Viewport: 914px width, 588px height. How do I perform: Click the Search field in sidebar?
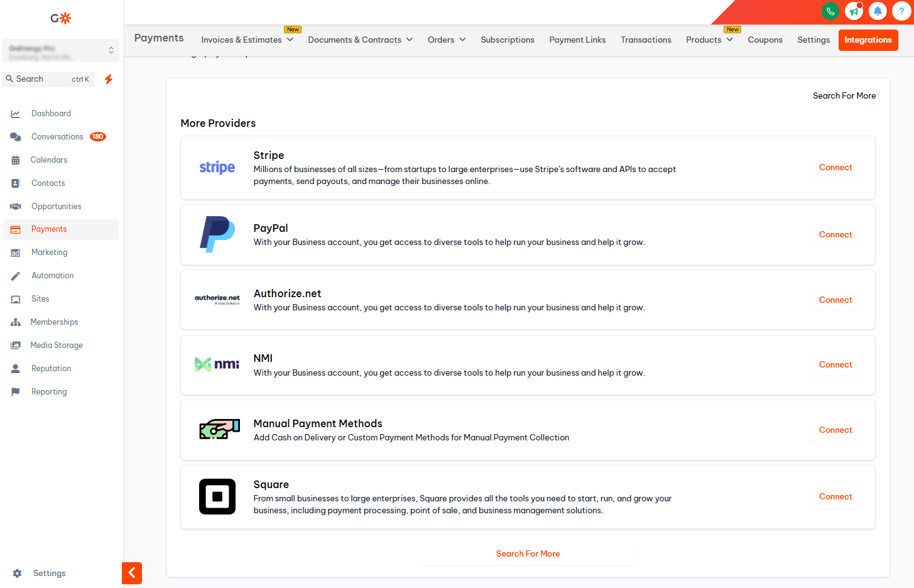[49, 79]
